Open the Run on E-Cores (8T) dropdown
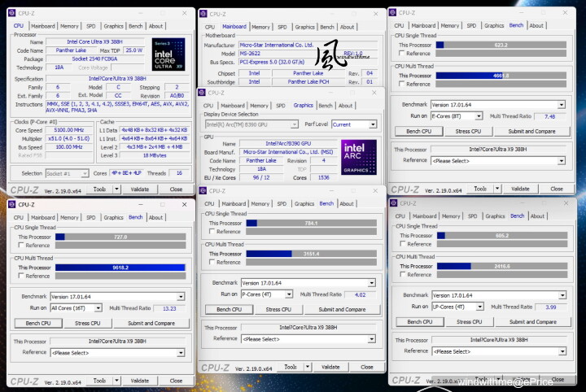Image resolution: width=586 pixels, height=392 pixels. tap(457, 116)
